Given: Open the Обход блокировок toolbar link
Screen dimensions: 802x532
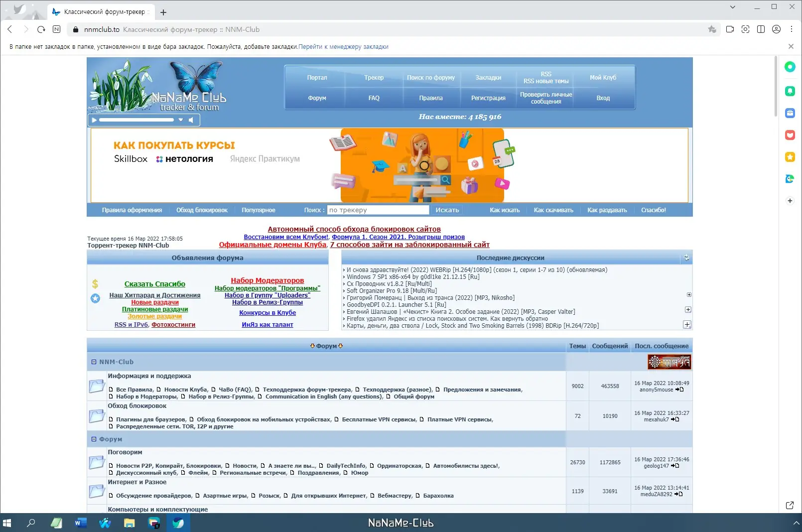Looking at the screenshot, I should coord(202,210).
